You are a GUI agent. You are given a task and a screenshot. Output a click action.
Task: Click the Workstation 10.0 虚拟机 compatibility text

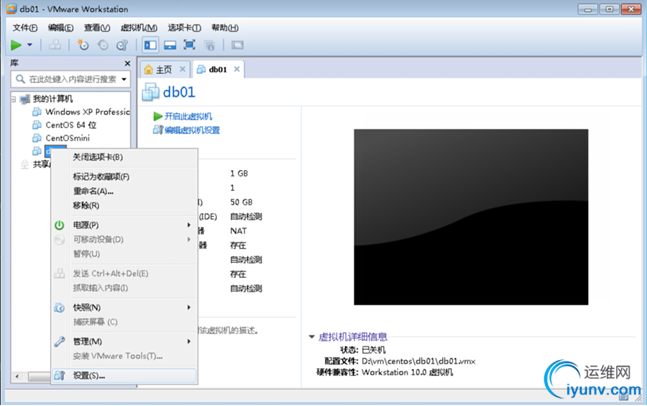pyautogui.click(x=407, y=372)
